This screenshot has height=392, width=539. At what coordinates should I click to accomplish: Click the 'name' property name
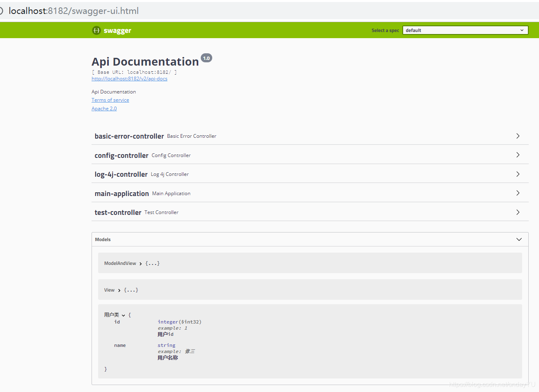coord(120,345)
